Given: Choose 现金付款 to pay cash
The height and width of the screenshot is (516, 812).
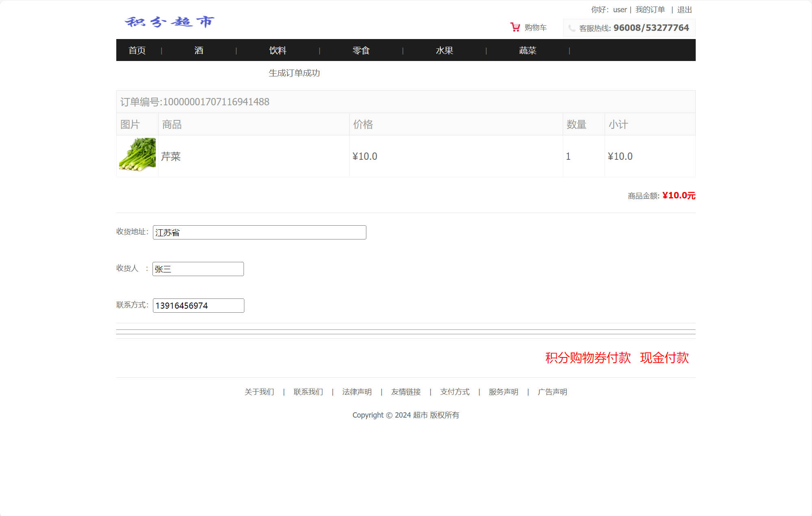Looking at the screenshot, I should (x=664, y=358).
